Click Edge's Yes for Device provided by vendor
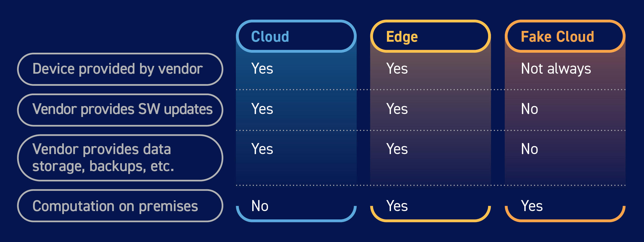The image size is (644, 242). click(x=397, y=69)
